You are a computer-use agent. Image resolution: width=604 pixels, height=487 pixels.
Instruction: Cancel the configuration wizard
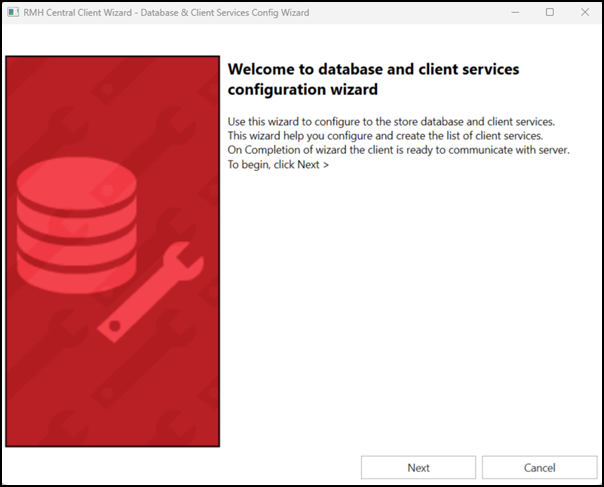click(539, 467)
